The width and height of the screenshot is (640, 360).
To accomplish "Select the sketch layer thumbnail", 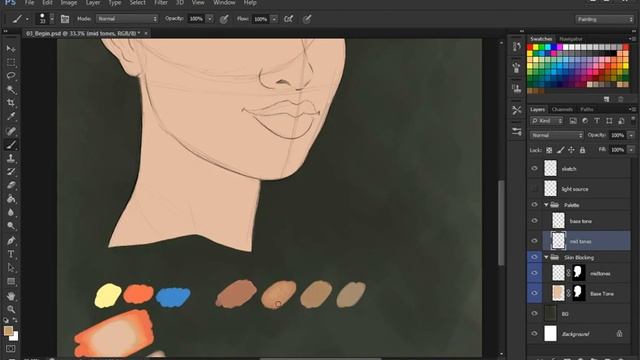I will [x=550, y=168].
